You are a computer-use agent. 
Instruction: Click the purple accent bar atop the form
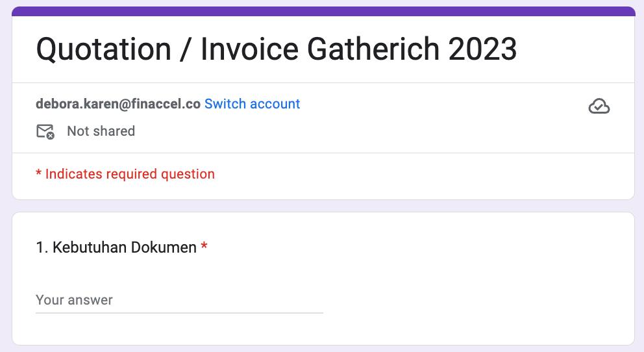tap(323, 11)
